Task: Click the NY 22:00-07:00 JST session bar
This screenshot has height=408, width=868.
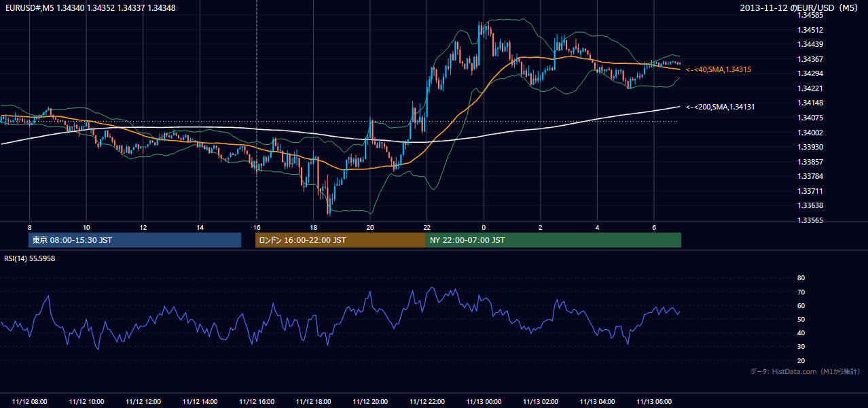Action: click(x=554, y=240)
